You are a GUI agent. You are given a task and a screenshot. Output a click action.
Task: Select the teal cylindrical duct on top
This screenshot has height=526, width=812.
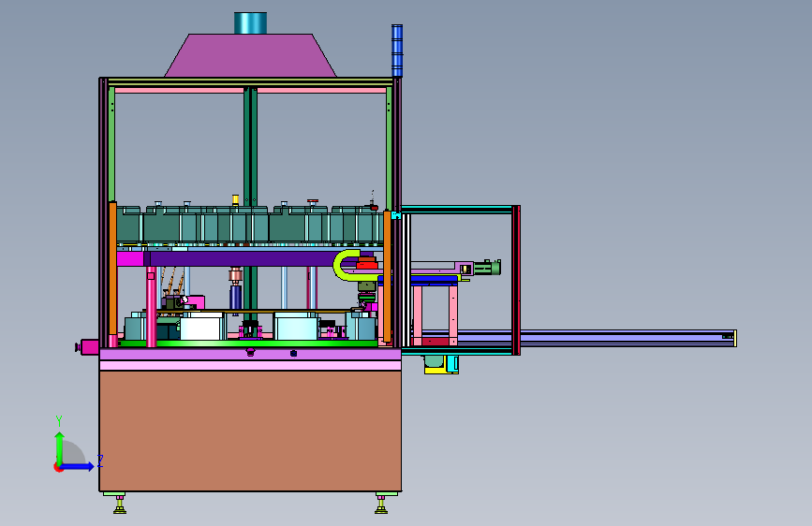pos(251,23)
